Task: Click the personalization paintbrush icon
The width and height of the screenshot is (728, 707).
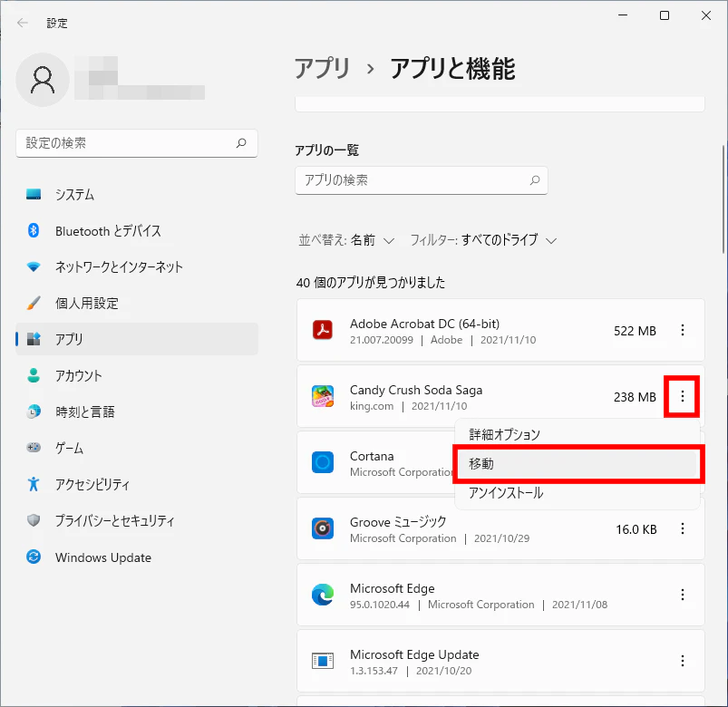Action: 34,303
